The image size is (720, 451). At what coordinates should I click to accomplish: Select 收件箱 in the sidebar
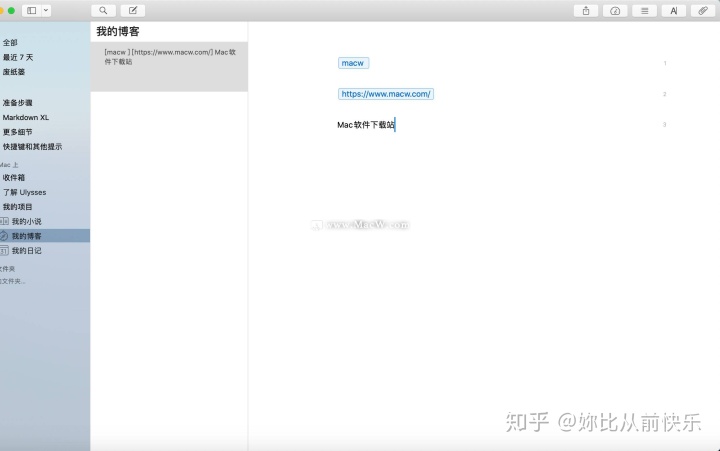tap(14, 178)
